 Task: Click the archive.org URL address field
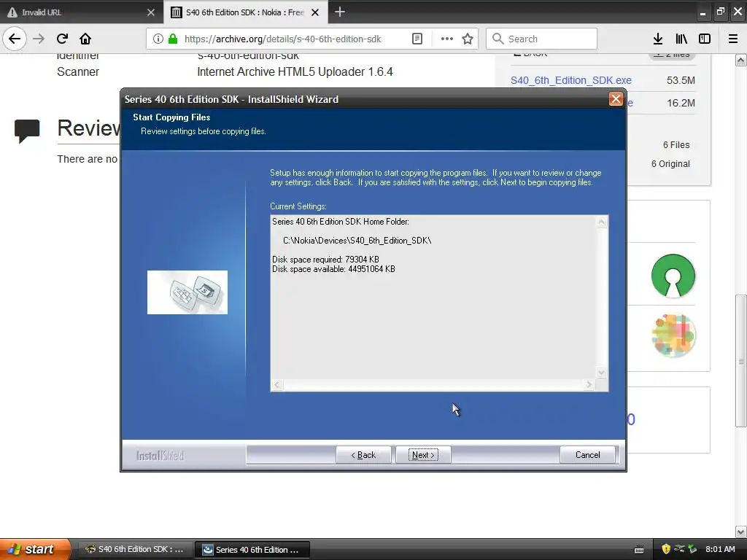pos(282,39)
